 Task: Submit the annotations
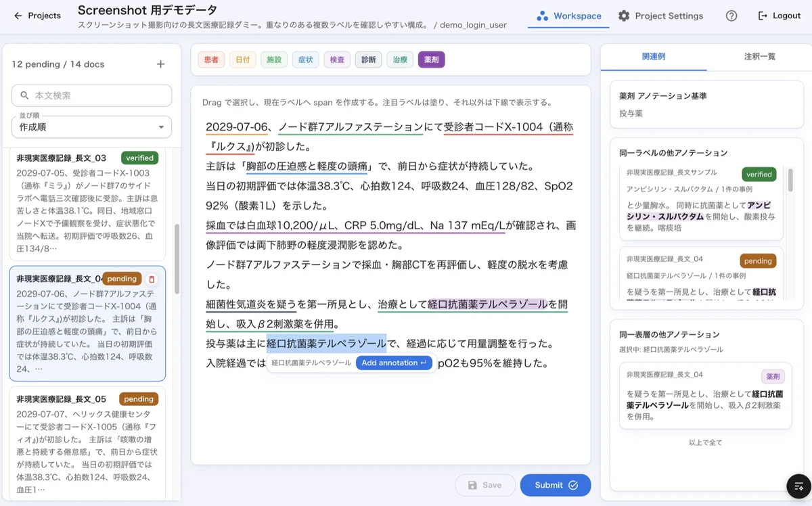(x=556, y=485)
